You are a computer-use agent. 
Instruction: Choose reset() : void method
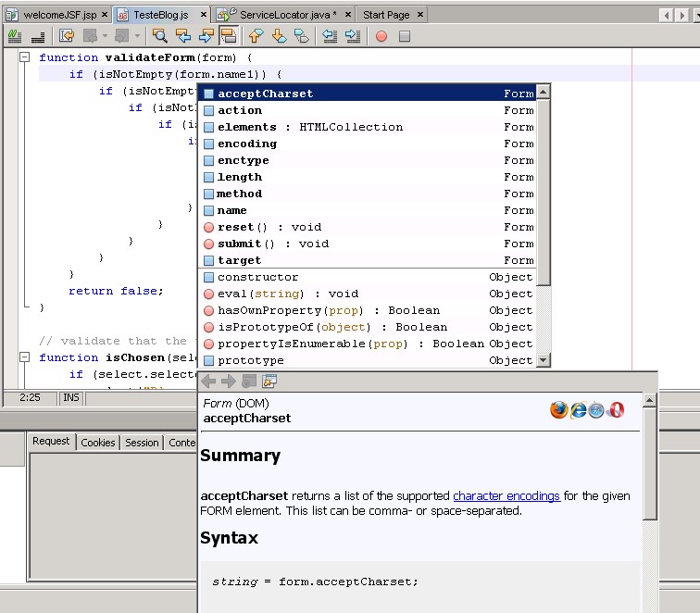tap(368, 227)
